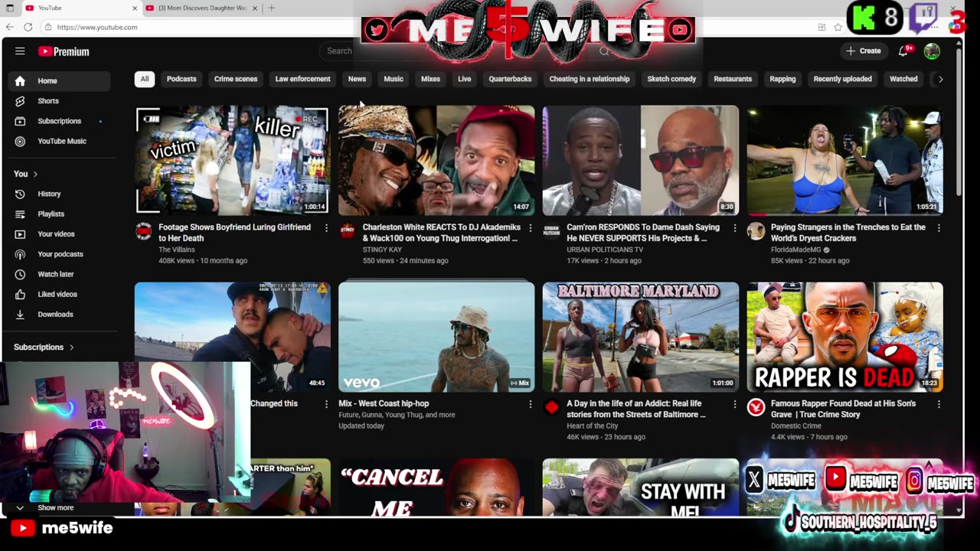Click the browser address bar URL
The width and height of the screenshot is (980, 551).
(x=97, y=27)
